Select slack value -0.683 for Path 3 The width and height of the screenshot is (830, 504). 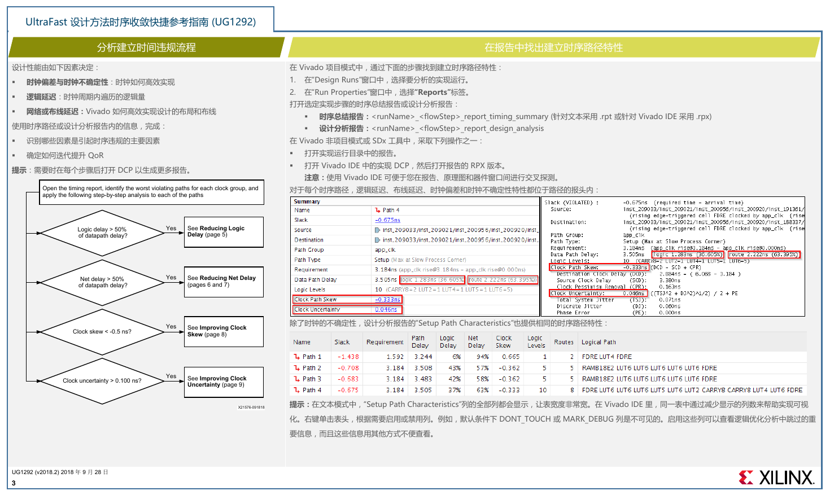pyautogui.click(x=348, y=379)
